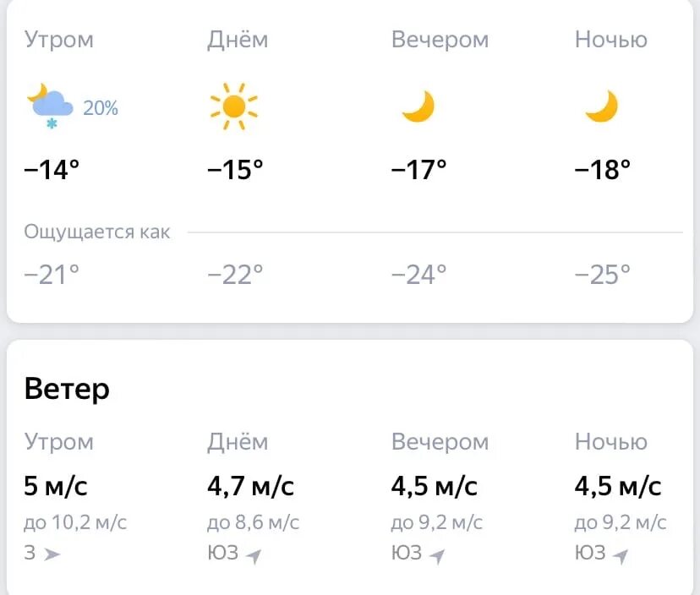Open the Ветер section heading
This screenshot has width=700, height=595.
click(67, 389)
